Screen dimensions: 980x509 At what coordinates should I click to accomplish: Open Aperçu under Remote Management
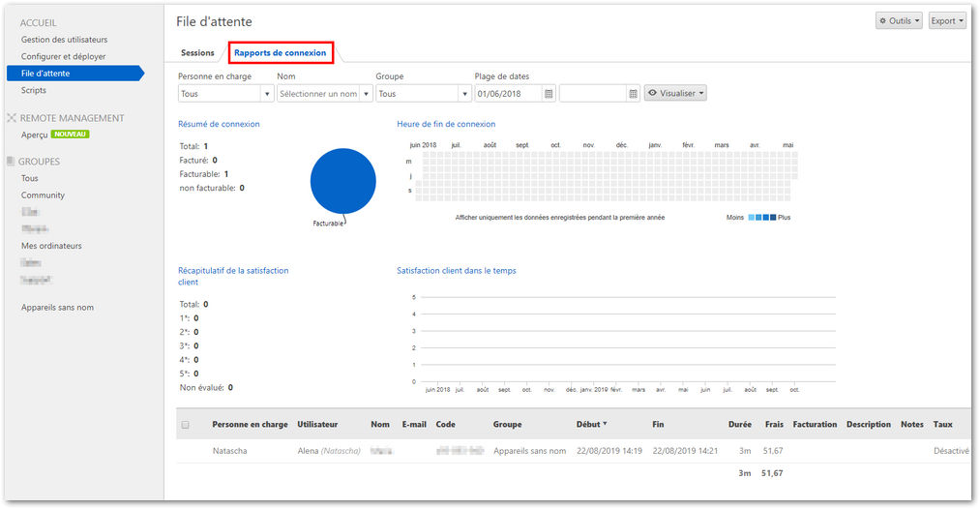pyautogui.click(x=35, y=135)
